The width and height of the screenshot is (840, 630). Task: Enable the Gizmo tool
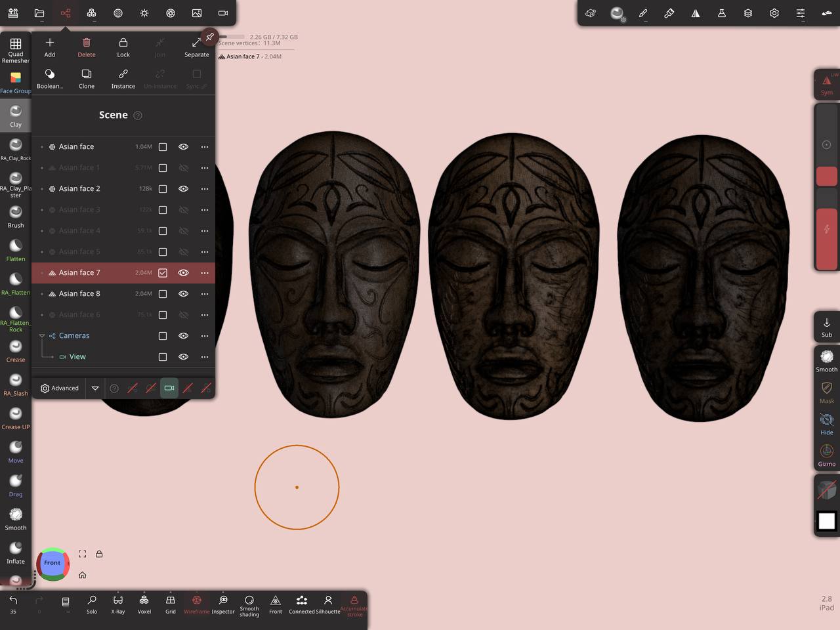[827, 455]
